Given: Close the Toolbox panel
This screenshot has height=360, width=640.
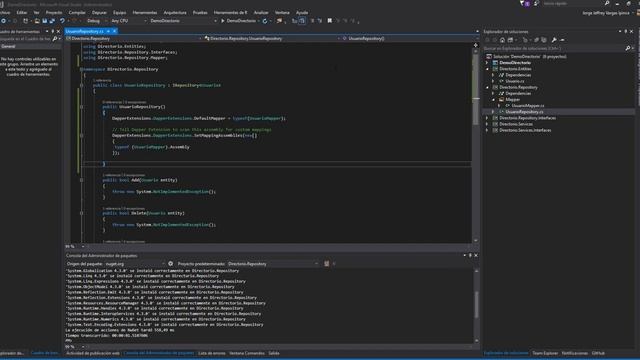Looking at the screenshot, I should pyautogui.click(x=58, y=31).
